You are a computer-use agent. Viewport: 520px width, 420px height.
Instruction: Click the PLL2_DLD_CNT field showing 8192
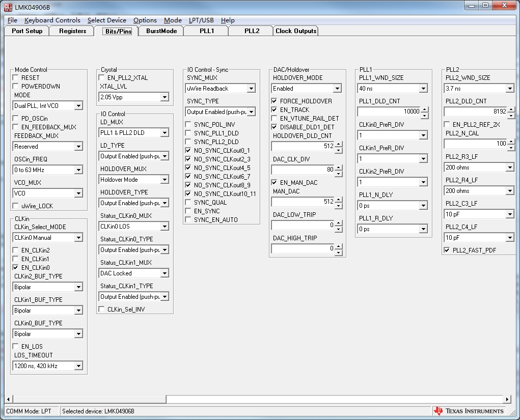click(x=476, y=111)
